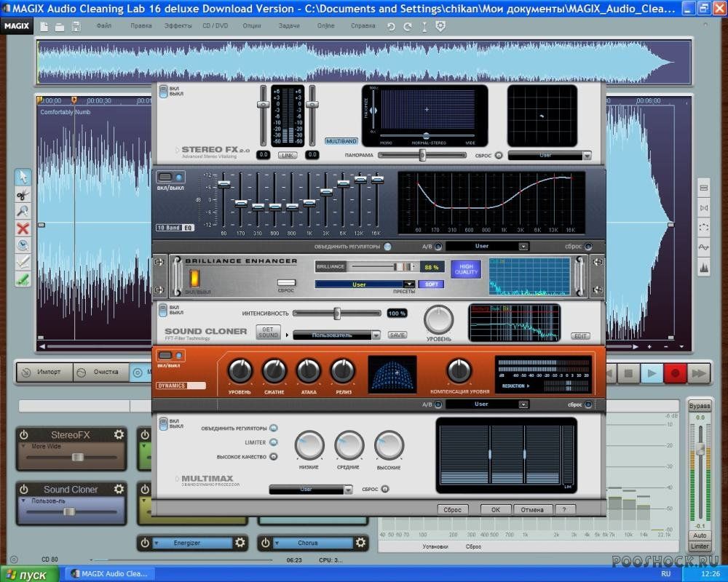Toggle Dynamics on/off switch
728x582 pixels.
pyautogui.click(x=170, y=356)
